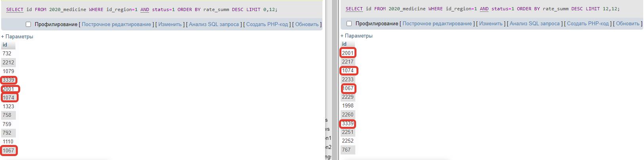Select the row with id 732
The width and height of the screenshot is (644, 160).
pos(7,54)
